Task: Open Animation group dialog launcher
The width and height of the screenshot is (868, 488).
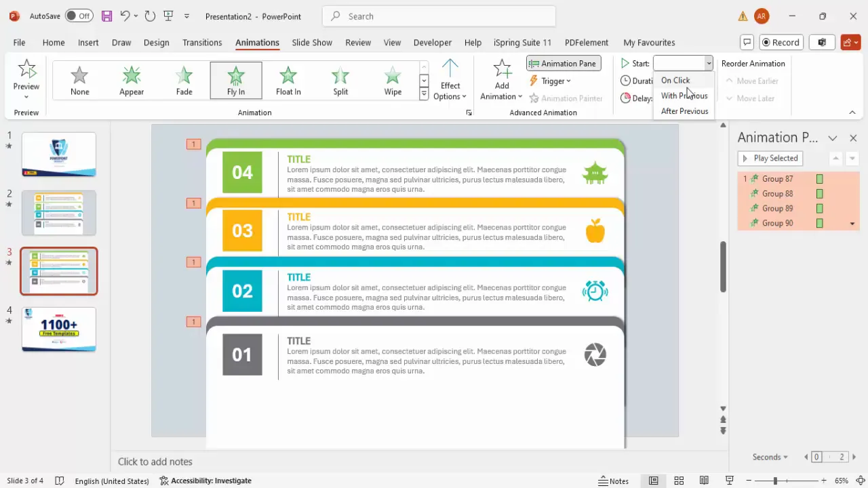Action: 469,113
